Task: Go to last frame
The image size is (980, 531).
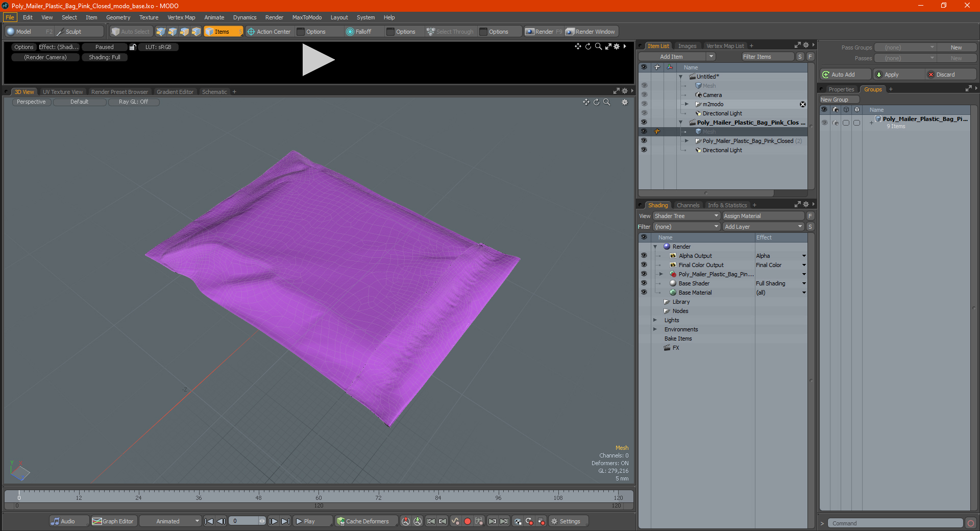Action: (x=285, y=521)
